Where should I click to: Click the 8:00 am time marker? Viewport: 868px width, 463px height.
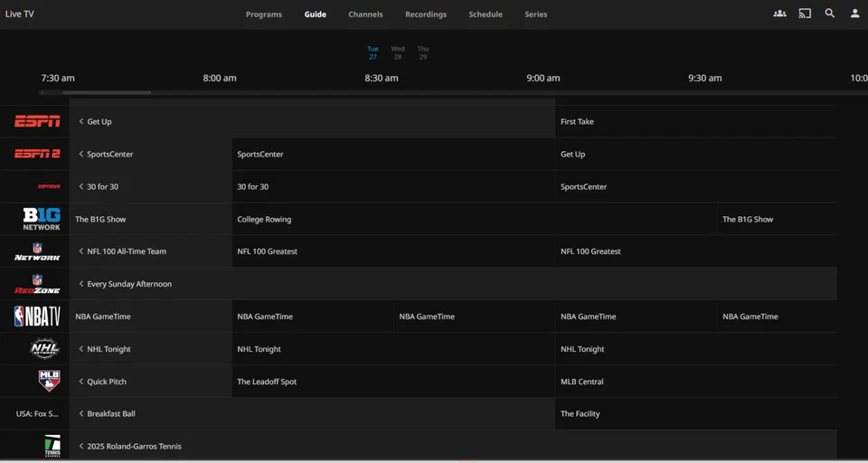(x=220, y=78)
